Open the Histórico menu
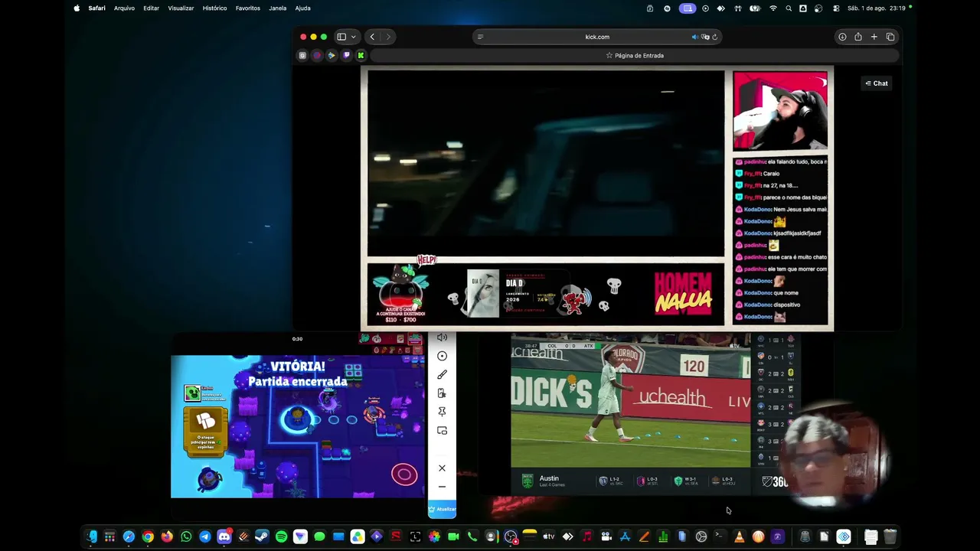The image size is (980, 551). point(214,8)
